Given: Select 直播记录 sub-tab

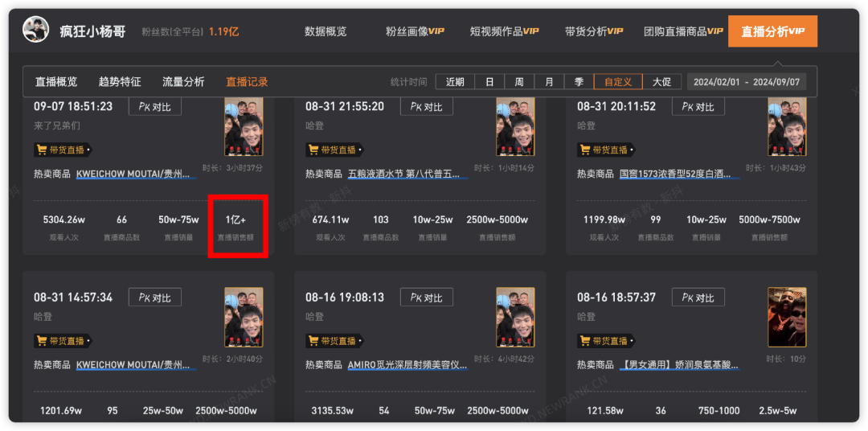Looking at the screenshot, I should tap(247, 82).
